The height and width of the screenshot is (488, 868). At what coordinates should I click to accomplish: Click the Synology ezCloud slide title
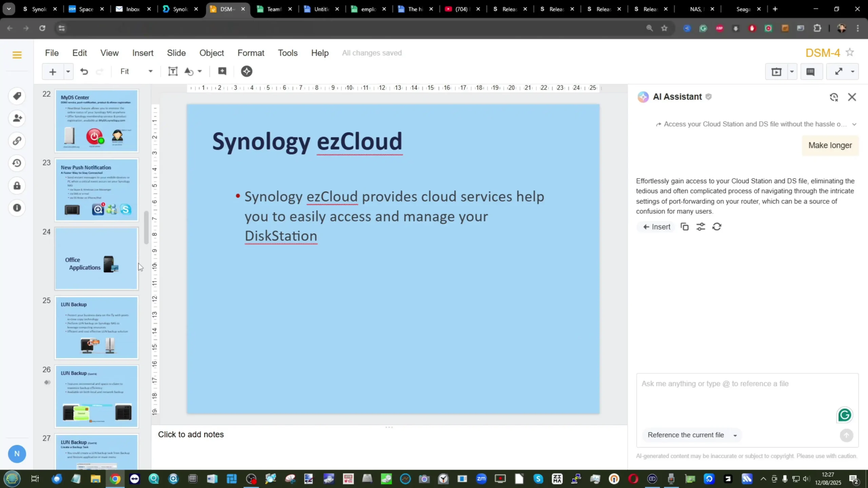point(307,141)
